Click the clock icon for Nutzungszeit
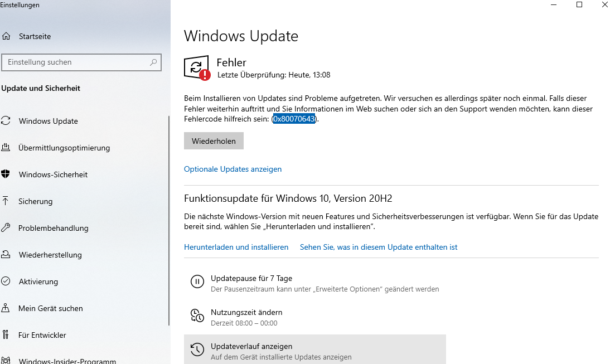This screenshot has height=364, width=610. click(x=197, y=316)
